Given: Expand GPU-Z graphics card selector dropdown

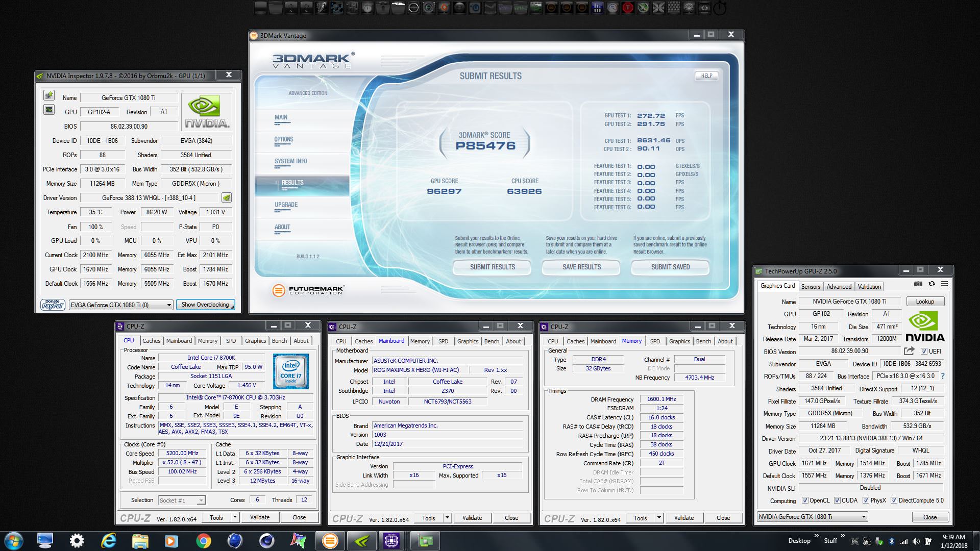Looking at the screenshot, I should click(864, 517).
